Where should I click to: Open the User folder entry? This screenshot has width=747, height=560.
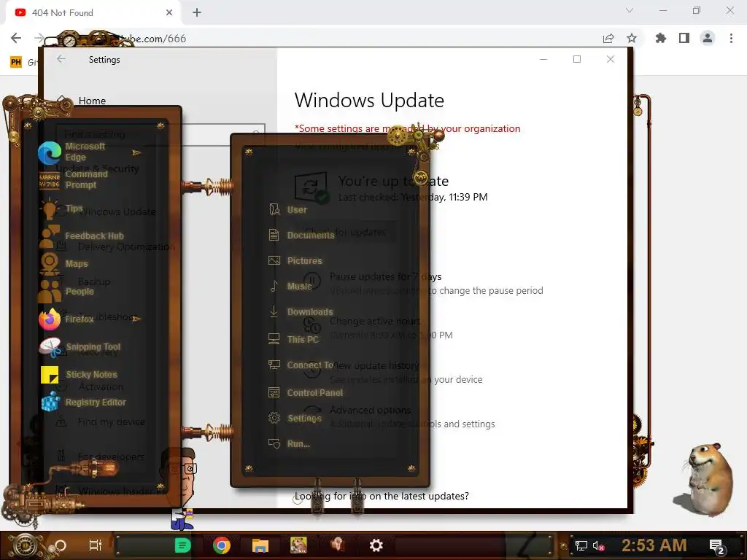pos(287,209)
